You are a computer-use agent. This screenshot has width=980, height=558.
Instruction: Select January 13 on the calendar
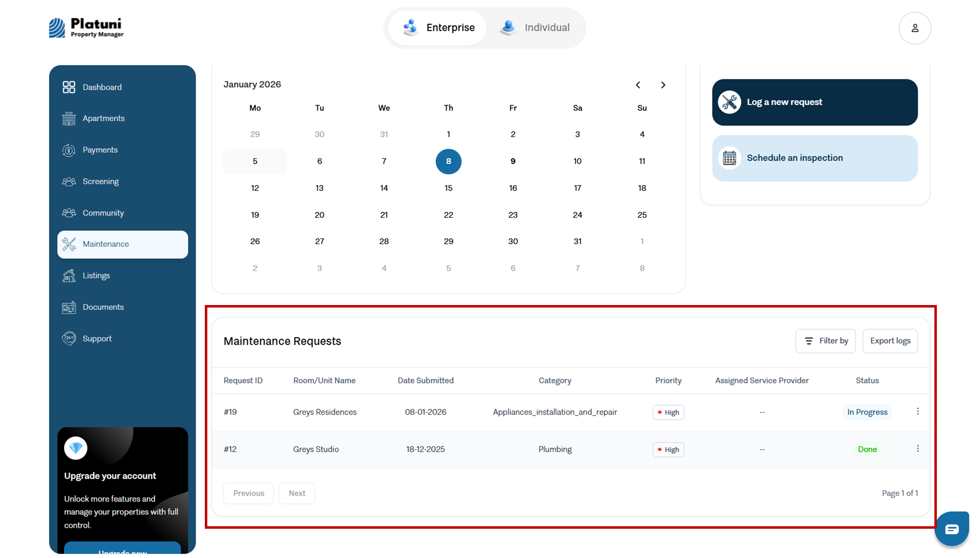click(319, 188)
